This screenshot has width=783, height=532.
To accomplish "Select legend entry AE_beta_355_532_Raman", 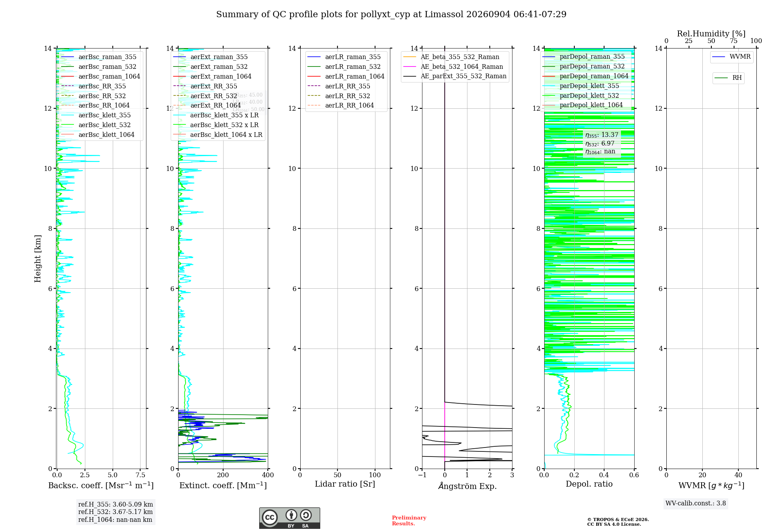I will (451, 57).
